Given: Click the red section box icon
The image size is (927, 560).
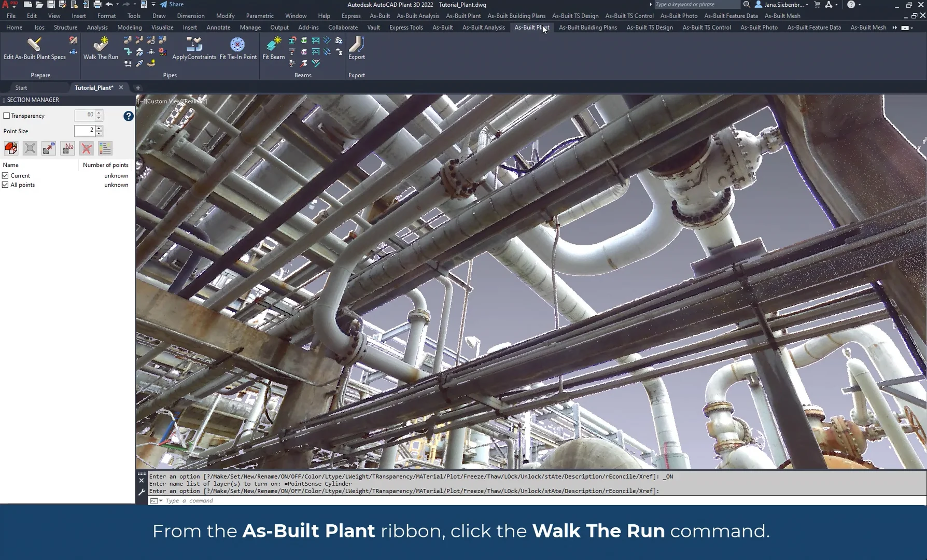Looking at the screenshot, I should click(11, 149).
